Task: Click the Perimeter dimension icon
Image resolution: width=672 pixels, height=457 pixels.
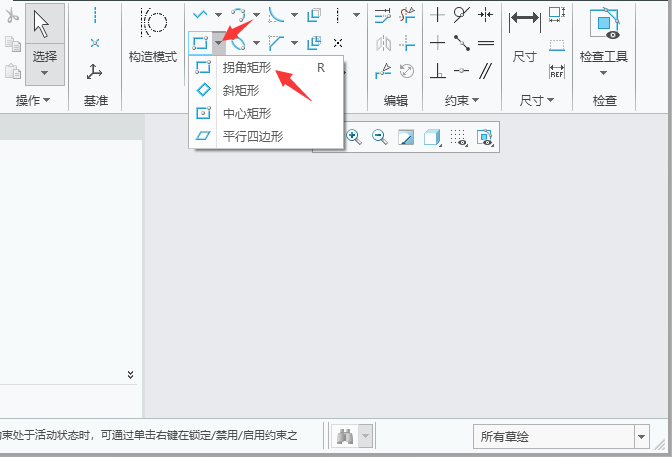Action: (x=557, y=15)
